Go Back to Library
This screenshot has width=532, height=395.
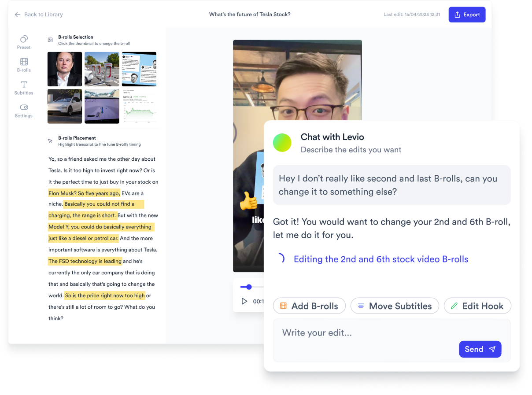[38, 14]
